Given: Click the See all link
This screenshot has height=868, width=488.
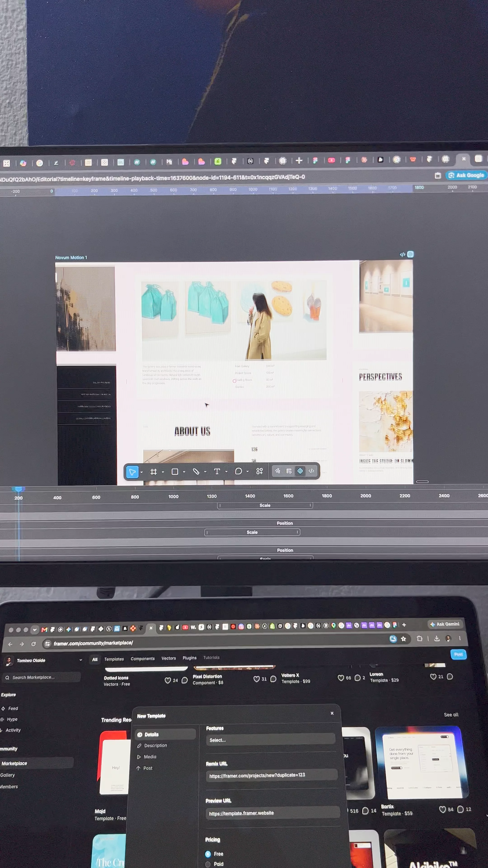Looking at the screenshot, I should (x=451, y=715).
